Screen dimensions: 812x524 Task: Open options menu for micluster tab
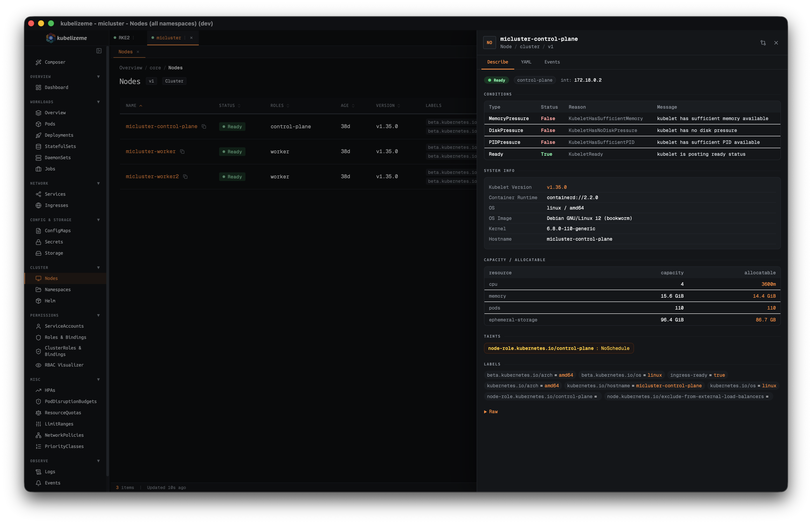[x=185, y=38]
